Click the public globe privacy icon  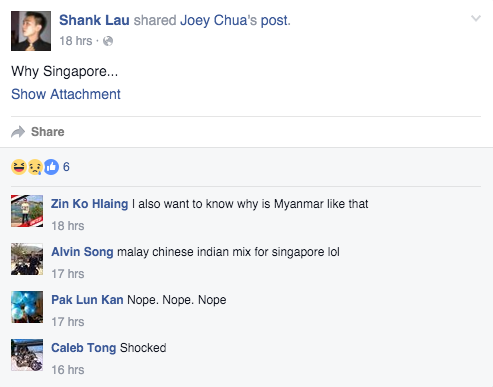[x=108, y=41]
